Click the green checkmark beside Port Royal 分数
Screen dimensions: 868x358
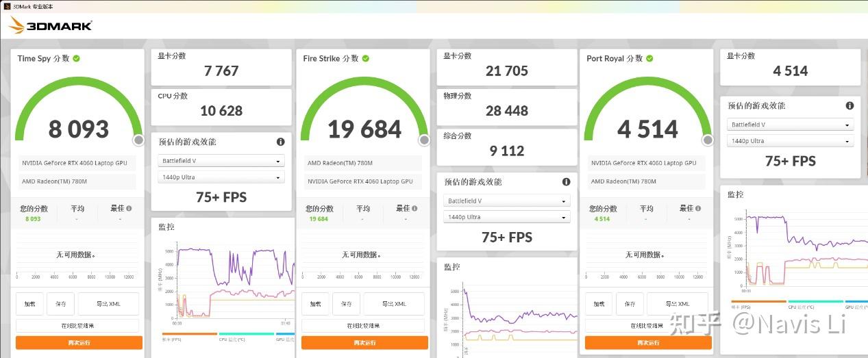[x=650, y=58]
